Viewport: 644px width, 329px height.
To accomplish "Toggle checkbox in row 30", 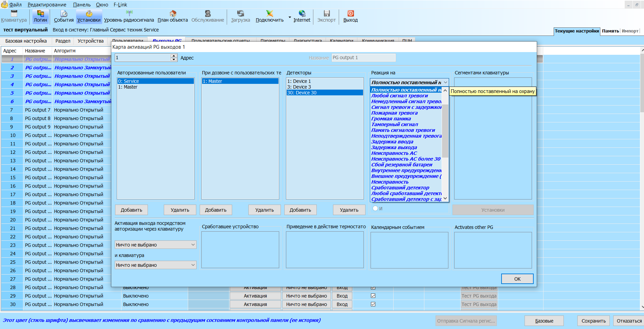I will pos(373,304).
